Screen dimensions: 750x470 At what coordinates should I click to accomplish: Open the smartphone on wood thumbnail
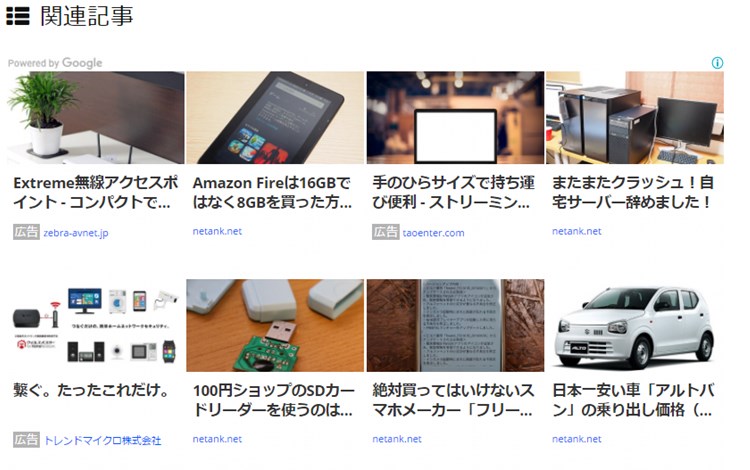click(455, 326)
